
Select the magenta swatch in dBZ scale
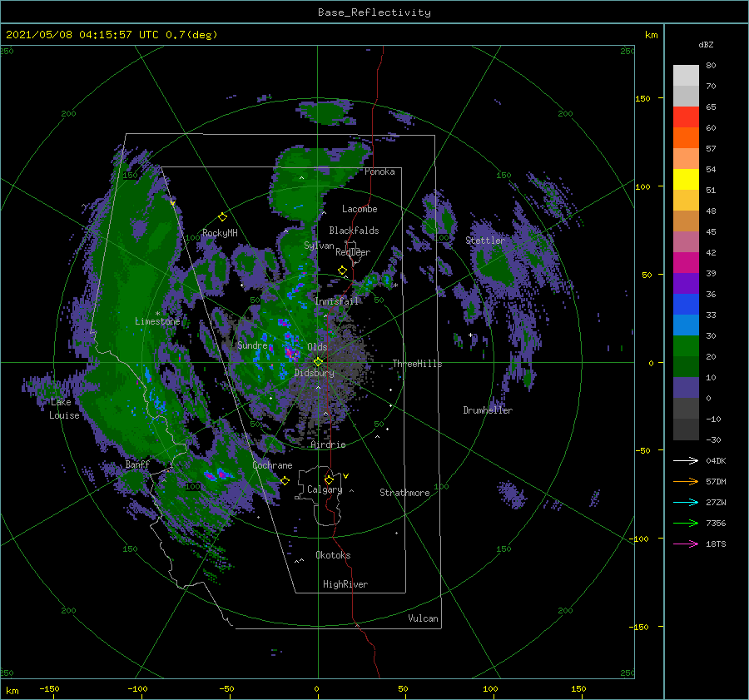click(x=686, y=262)
